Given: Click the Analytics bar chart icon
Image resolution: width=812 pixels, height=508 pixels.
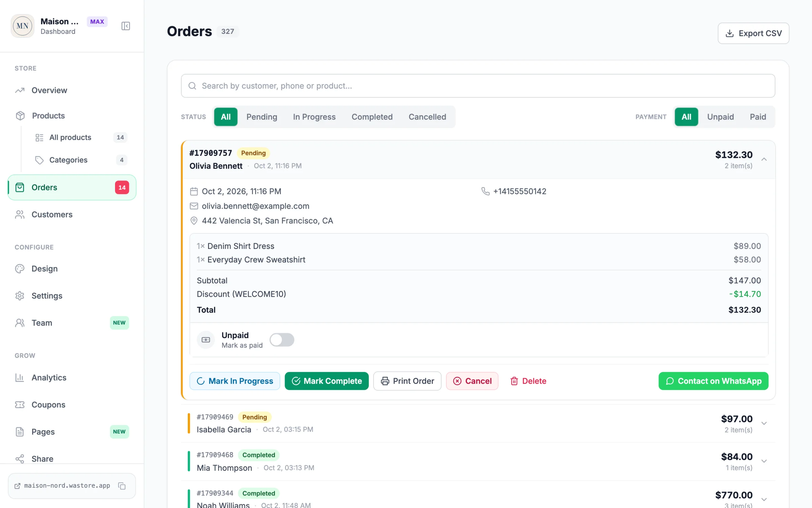Looking at the screenshot, I should point(20,378).
